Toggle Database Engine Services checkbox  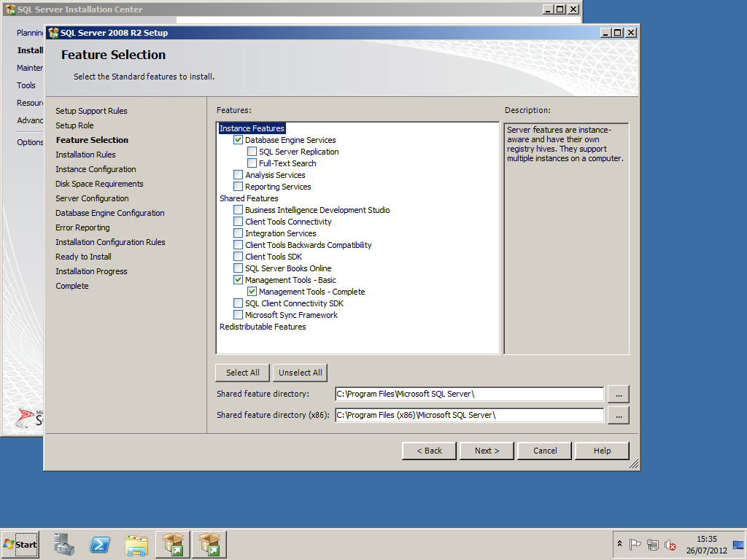pyautogui.click(x=239, y=140)
